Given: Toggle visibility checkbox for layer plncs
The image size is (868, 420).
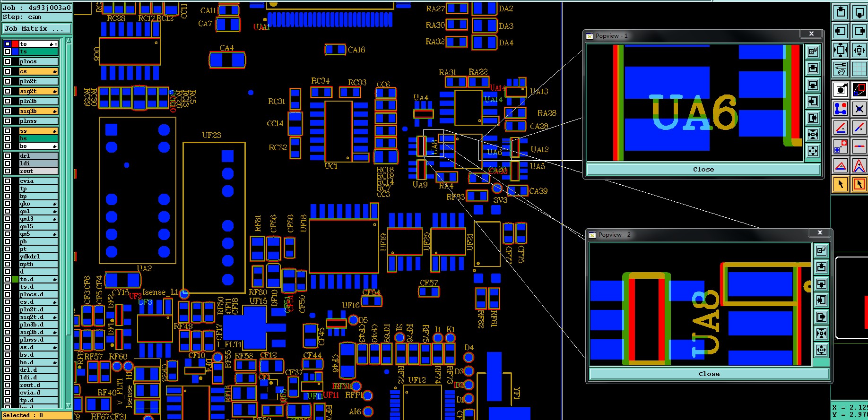Looking at the screenshot, I should [x=8, y=61].
